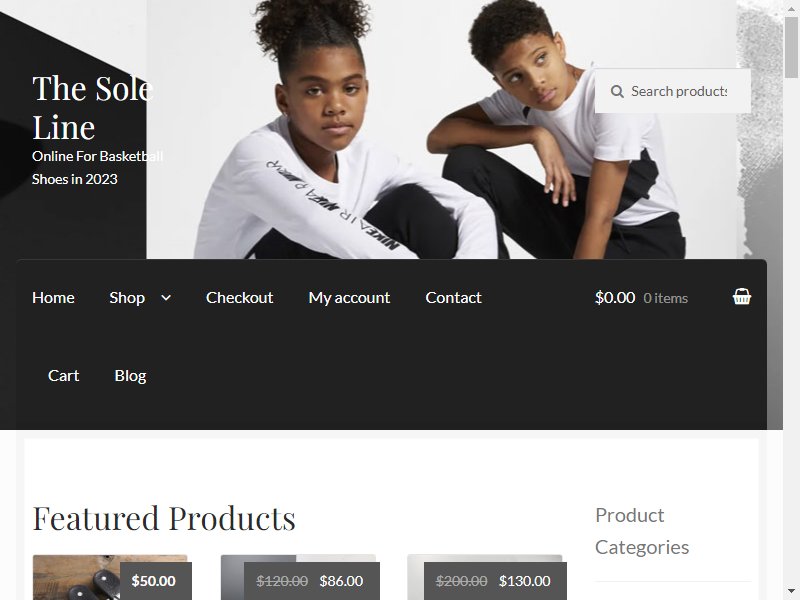The image size is (800, 600).
Task: Open My account page
Action: point(349,297)
